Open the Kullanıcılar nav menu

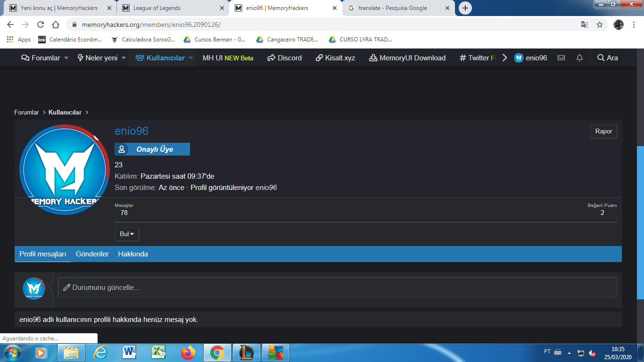tap(160, 58)
